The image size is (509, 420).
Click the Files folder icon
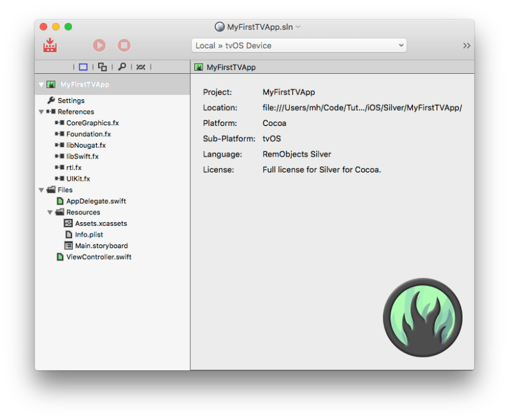point(51,190)
